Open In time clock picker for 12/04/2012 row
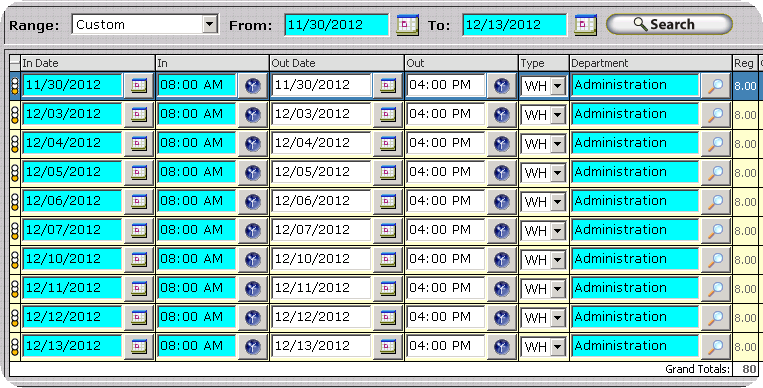The width and height of the screenshot is (763, 388). [253, 144]
